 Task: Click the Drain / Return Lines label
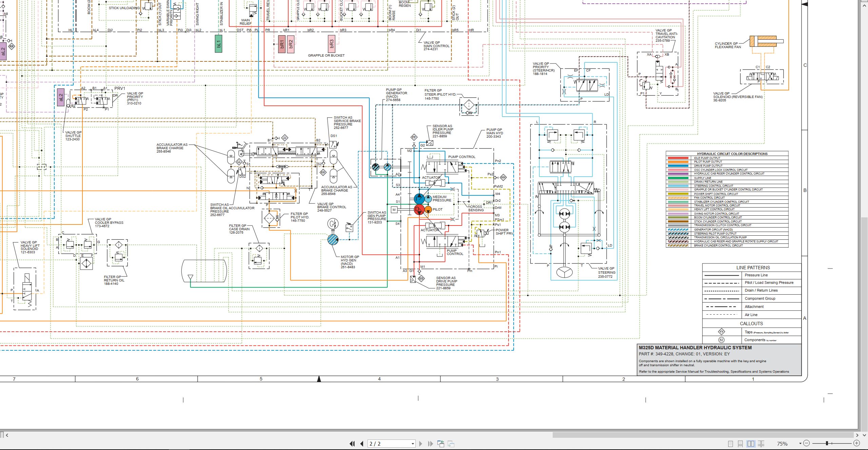coord(761,290)
